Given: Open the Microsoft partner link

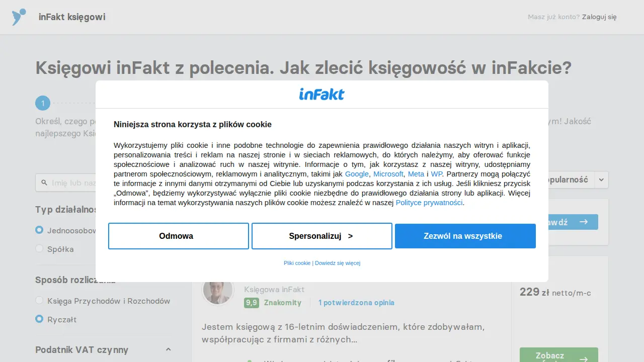Looking at the screenshot, I should point(388,174).
